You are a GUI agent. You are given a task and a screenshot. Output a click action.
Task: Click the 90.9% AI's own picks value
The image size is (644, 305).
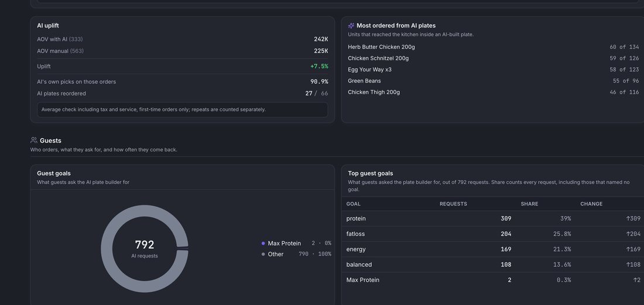pyautogui.click(x=319, y=82)
